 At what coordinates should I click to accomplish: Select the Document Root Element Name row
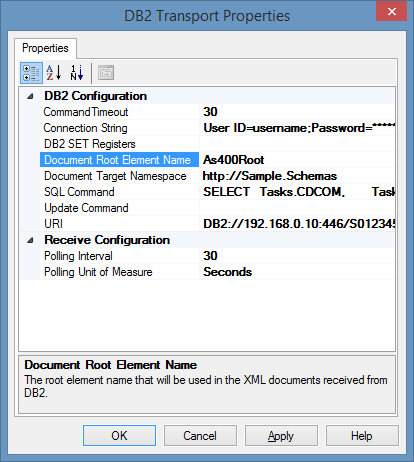pyautogui.click(x=119, y=160)
